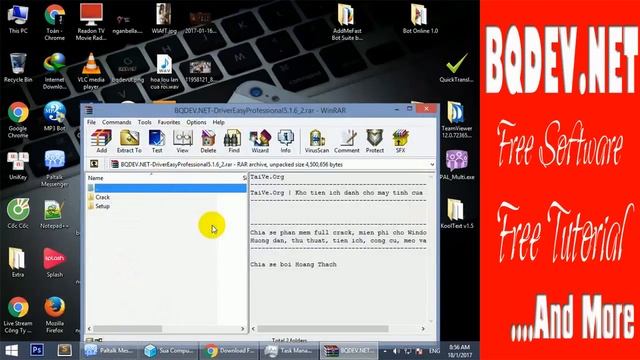Run VirusScan from the toolbar

[x=317, y=141]
